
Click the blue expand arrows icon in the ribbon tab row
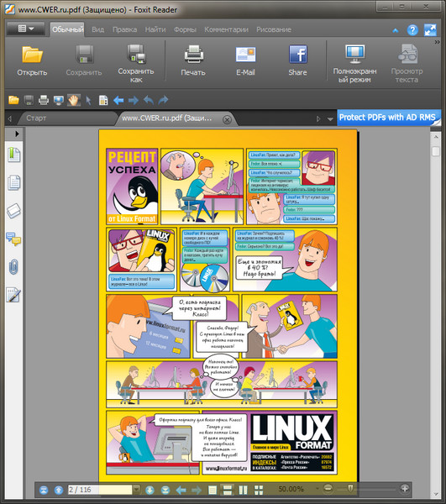tap(430, 30)
